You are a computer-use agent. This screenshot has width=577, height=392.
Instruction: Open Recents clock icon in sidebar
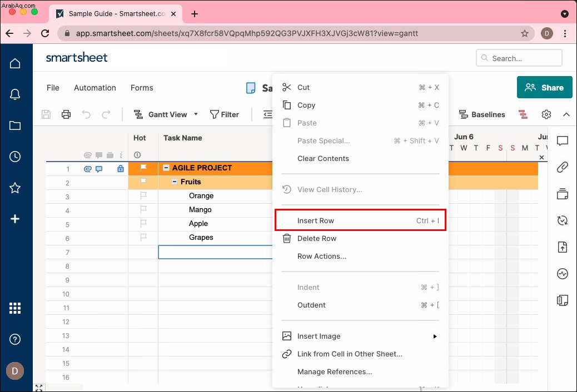pos(14,157)
